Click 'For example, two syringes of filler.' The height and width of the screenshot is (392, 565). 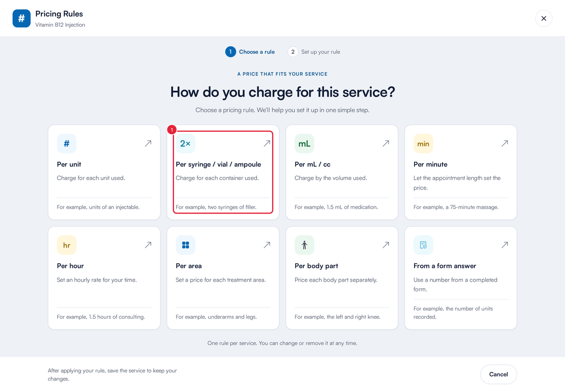tap(216, 207)
